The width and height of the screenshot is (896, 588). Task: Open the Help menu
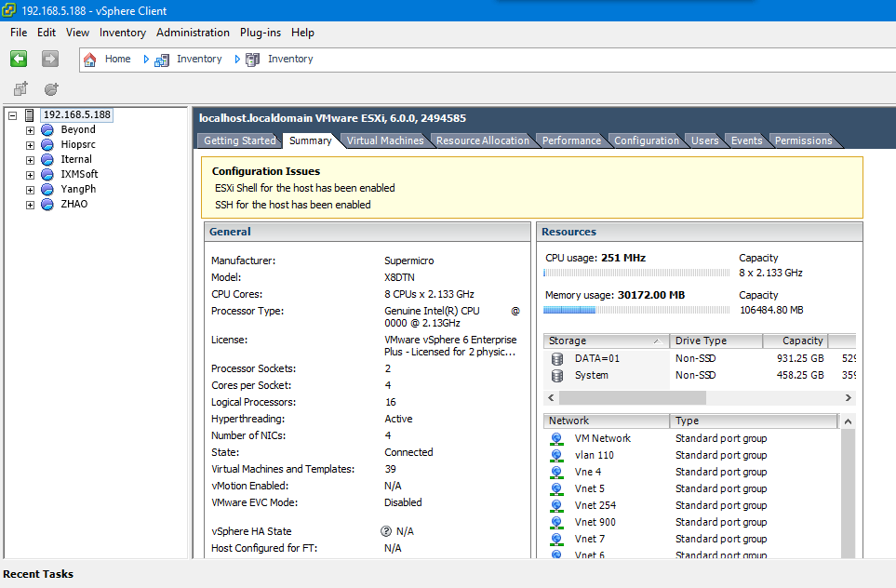click(x=303, y=33)
